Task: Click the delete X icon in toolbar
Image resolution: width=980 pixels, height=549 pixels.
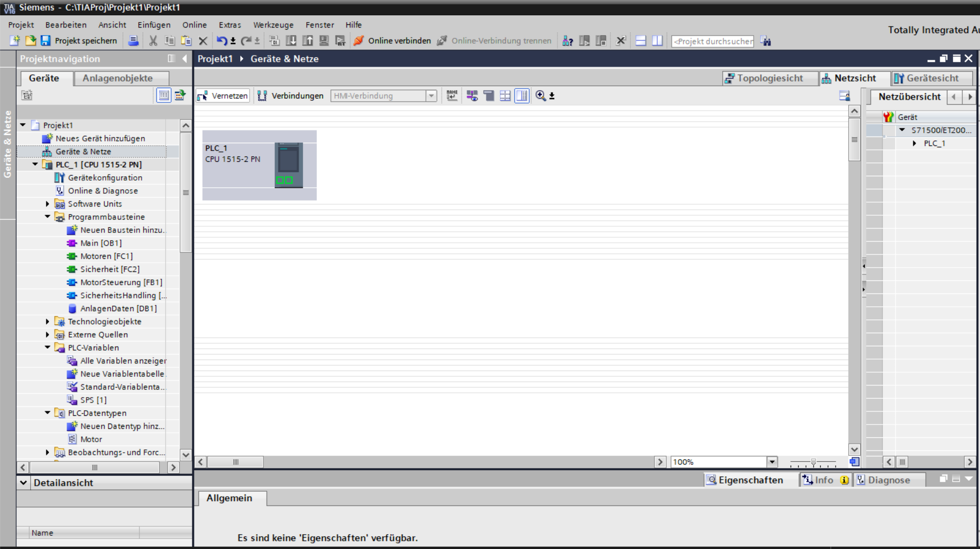Action: click(x=203, y=41)
